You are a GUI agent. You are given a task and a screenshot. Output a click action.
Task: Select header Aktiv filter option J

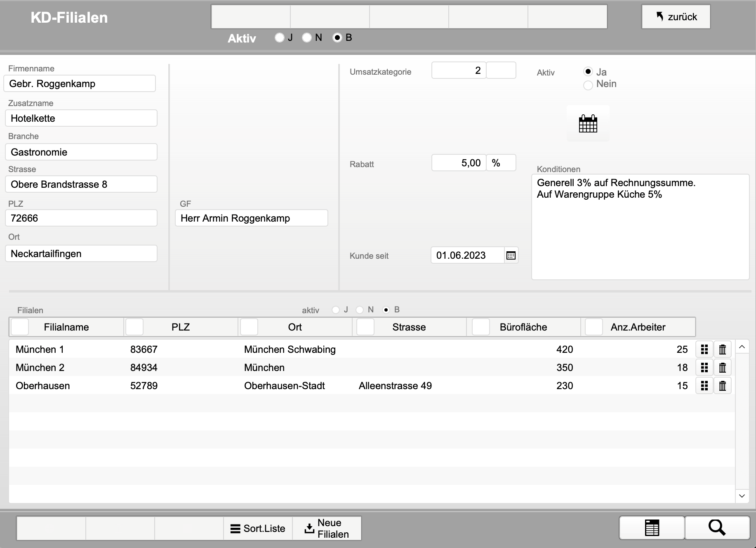pos(280,38)
